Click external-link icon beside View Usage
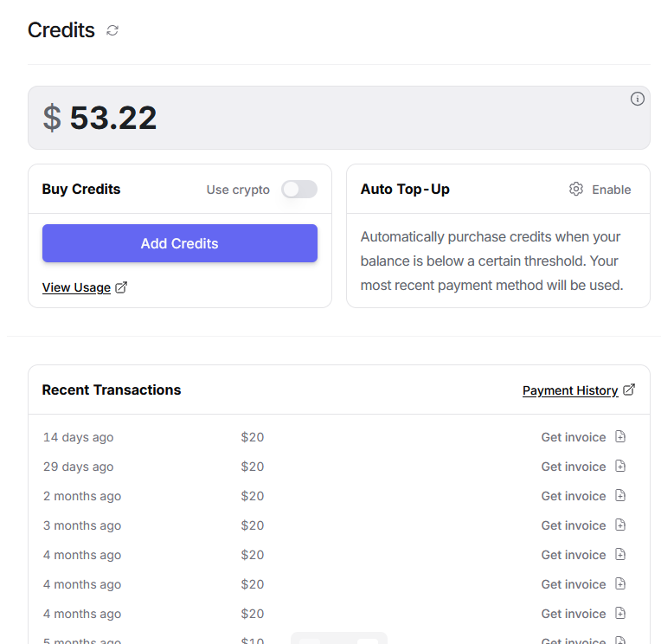This screenshot has width=661, height=644. (121, 287)
